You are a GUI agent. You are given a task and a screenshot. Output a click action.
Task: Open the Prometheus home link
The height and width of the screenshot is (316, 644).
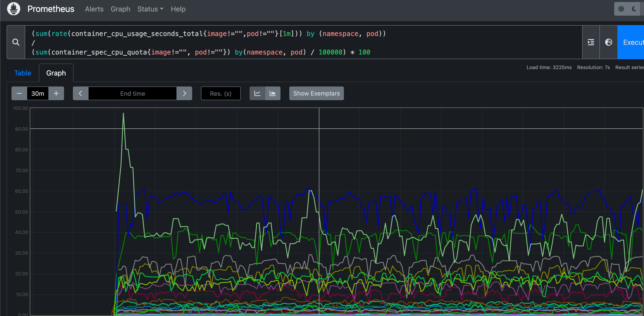(51, 9)
